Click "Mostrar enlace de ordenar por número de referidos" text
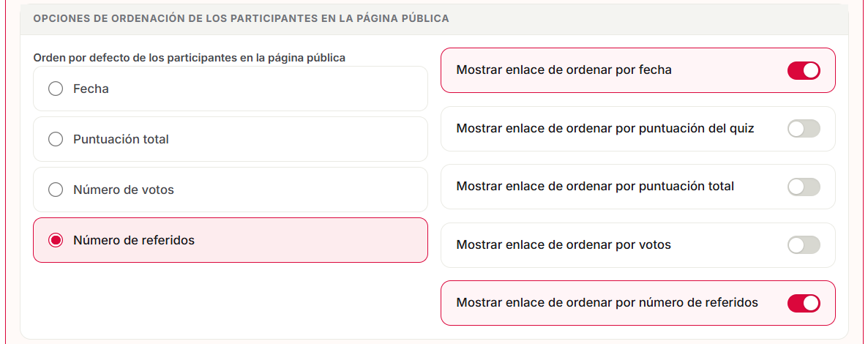Image resolution: width=868 pixels, height=344 pixels. [607, 303]
